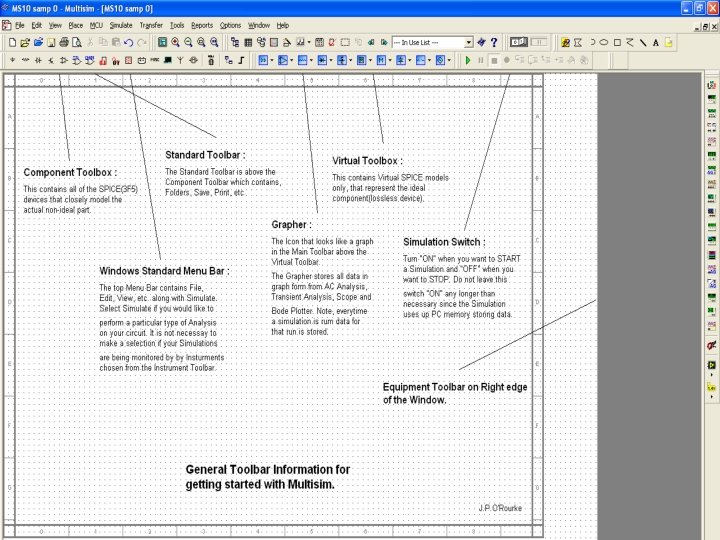Stop the simulation
This screenshot has width=720, height=540.
pos(494,60)
